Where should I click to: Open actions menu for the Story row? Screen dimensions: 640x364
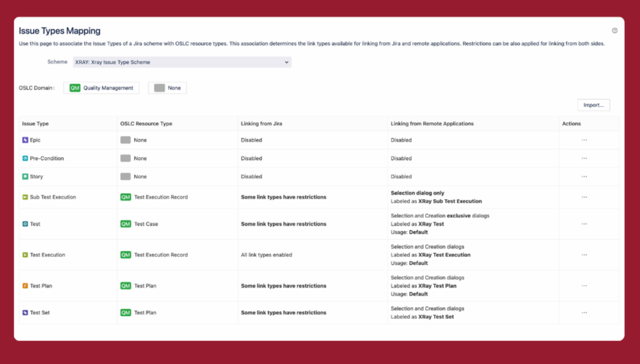(x=584, y=177)
